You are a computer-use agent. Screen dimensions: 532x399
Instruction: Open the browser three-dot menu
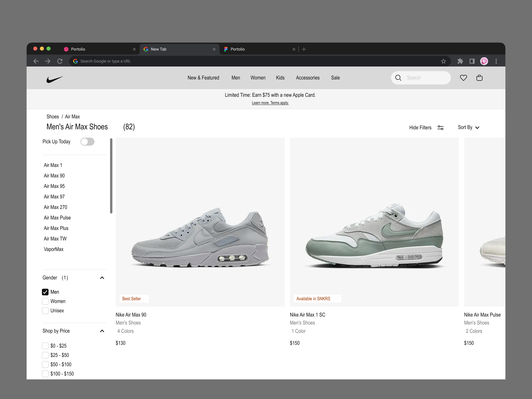496,61
